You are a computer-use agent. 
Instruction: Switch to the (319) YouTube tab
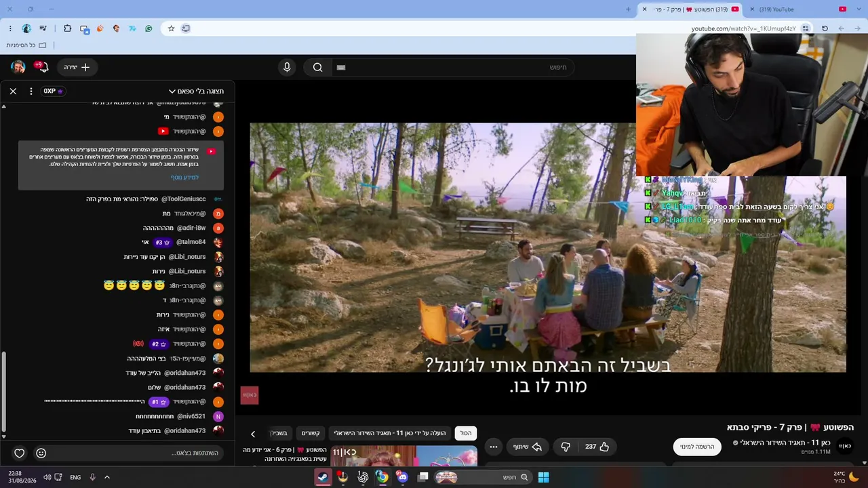point(799,9)
